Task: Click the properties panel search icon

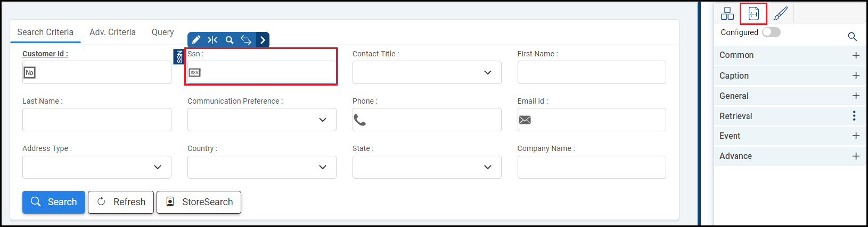Action: [x=852, y=37]
